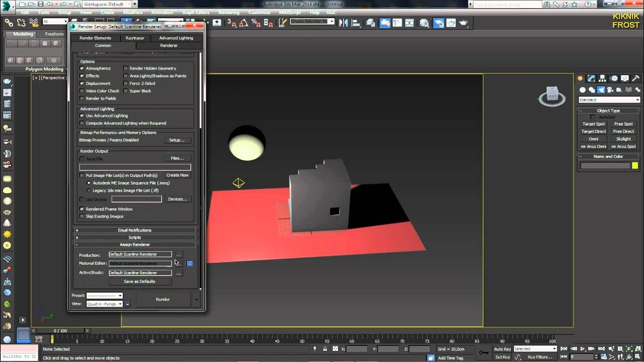Enable Force 2-Sided option

[x=126, y=83]
